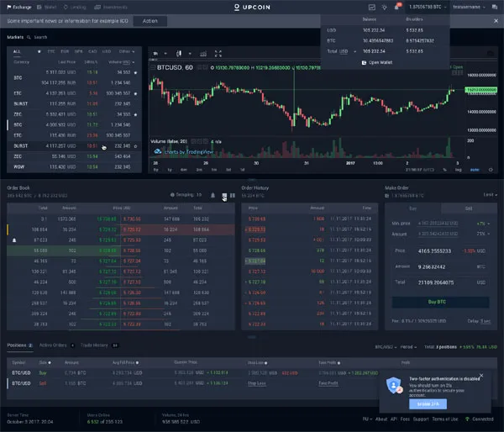504x432 pixels.
Task: Expand the BTC/USD positions filter dropdown
Action: tap(386, 347)
